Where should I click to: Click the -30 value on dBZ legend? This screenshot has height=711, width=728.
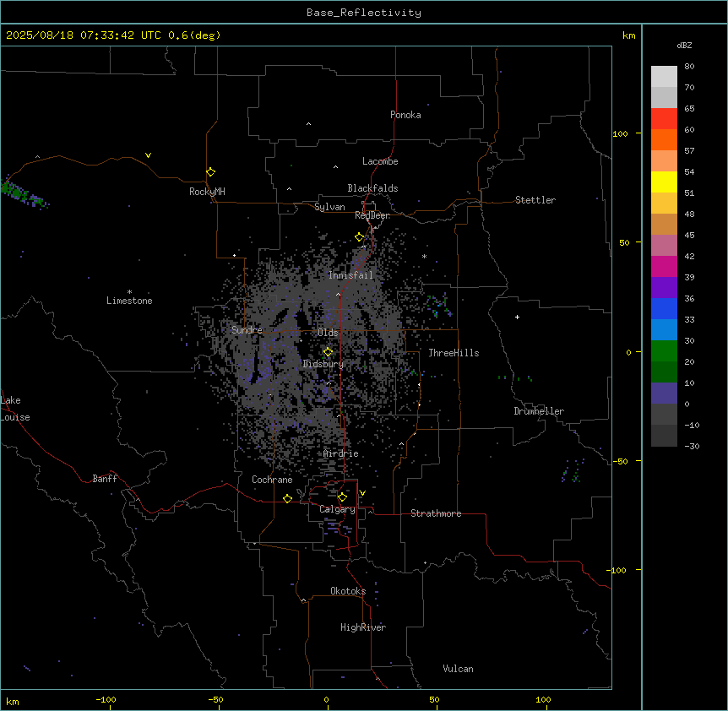(x=692, y=446)
